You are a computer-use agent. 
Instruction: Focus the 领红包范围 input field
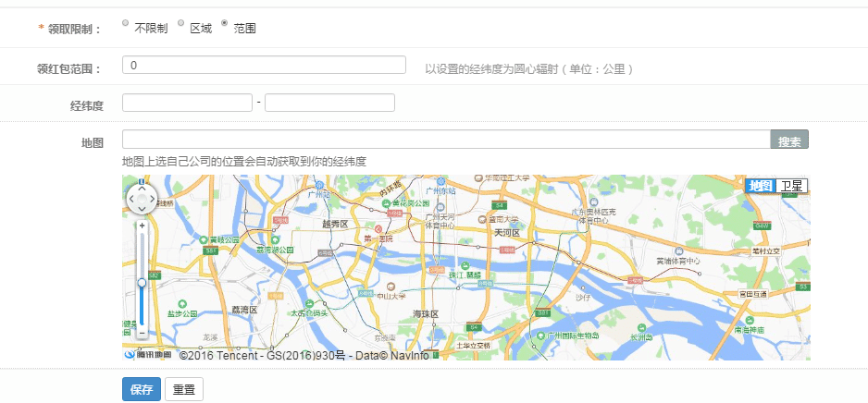click(x=264, y=65)
